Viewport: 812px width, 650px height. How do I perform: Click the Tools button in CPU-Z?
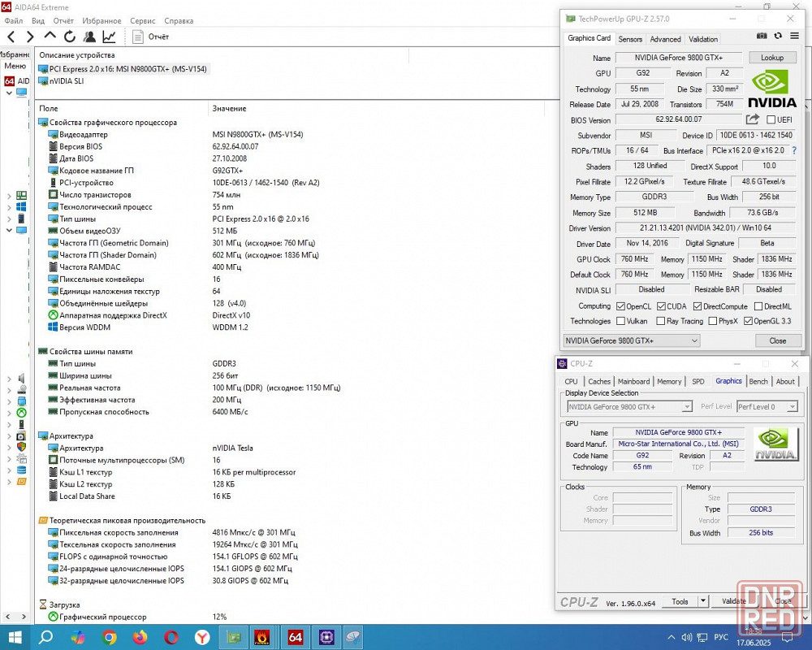coord(680,600)
